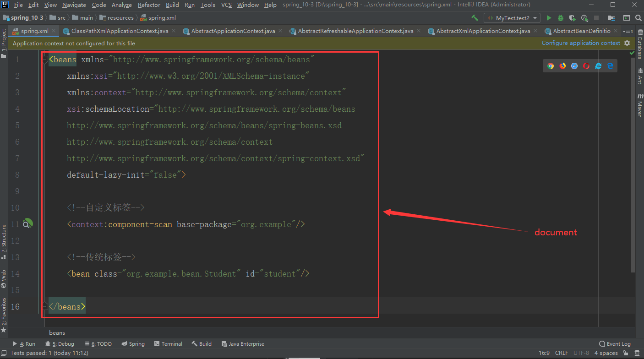Open the VCS menu
Screen dimensions: 644x359
click(226, 5)
